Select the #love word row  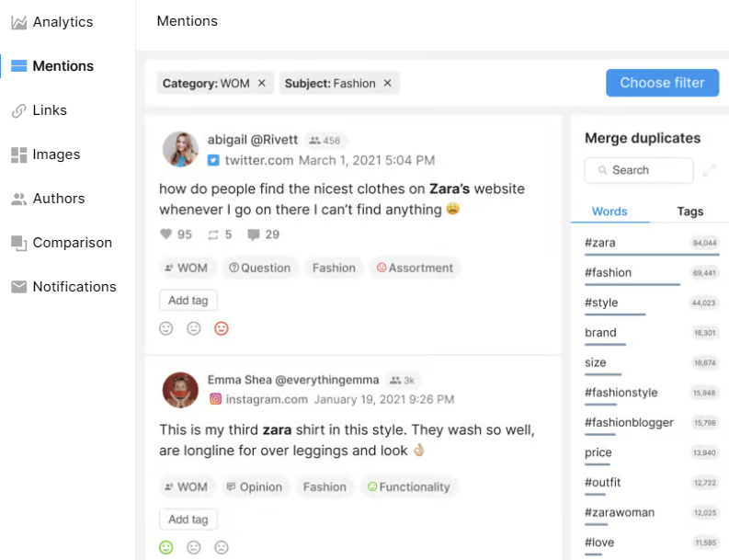[x=652, y=545]
